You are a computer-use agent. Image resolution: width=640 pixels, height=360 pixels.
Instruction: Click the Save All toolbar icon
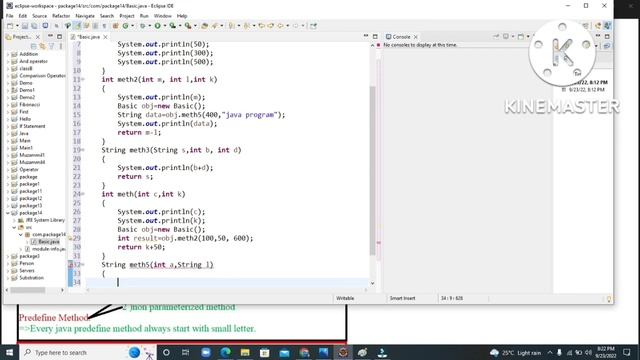(x=34, y=26)
